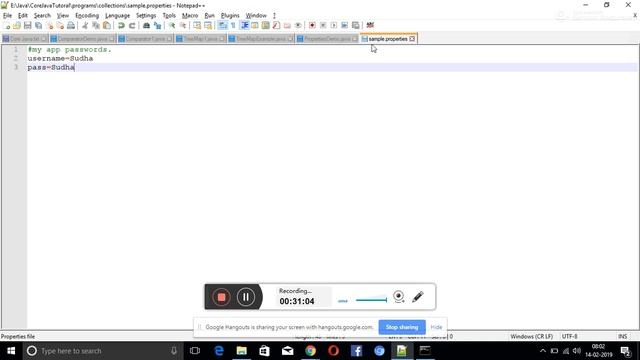Screen dimensions: 640x360
Task: Redo the edit via toolbar
Action: point(132,25)
